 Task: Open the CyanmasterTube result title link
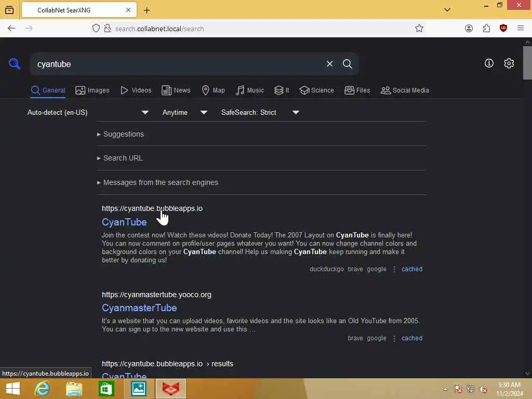[139, 308]
